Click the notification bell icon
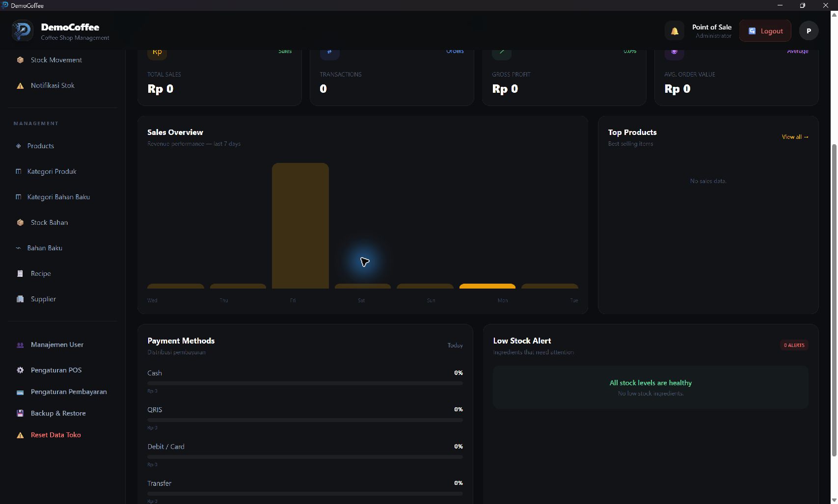The image size is (838, 504). (675, 31)
